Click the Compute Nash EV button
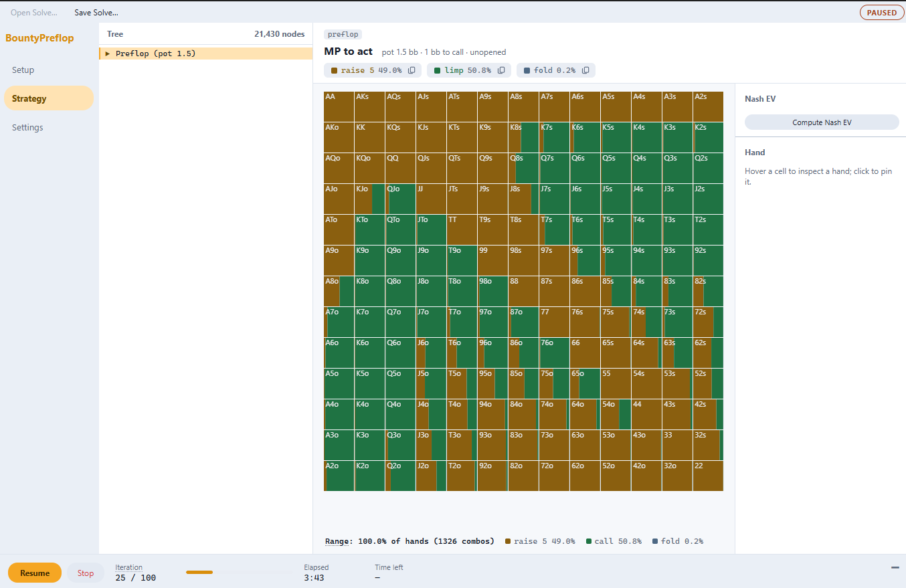The image size is (906, 588). click(x=822, y=122)
